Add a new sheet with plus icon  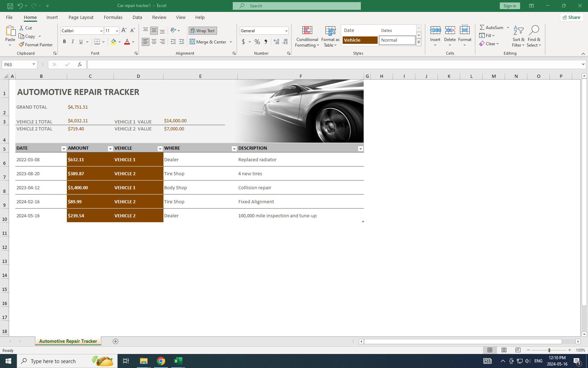point(115,341)
